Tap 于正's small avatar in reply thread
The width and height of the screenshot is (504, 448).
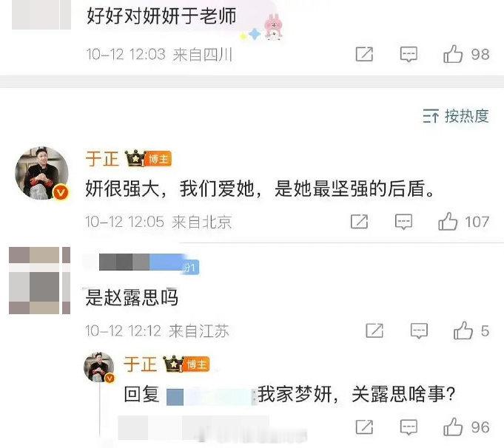(98, 367)
